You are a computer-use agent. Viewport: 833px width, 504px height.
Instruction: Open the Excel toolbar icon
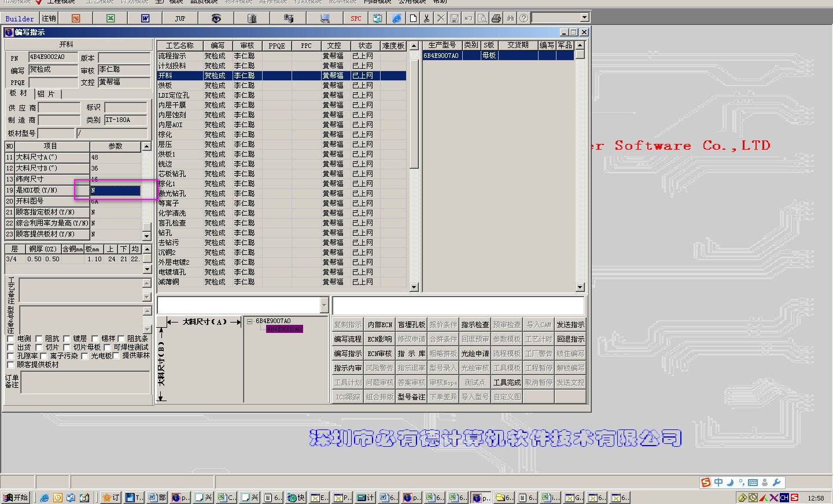click(x=110, y=18)
